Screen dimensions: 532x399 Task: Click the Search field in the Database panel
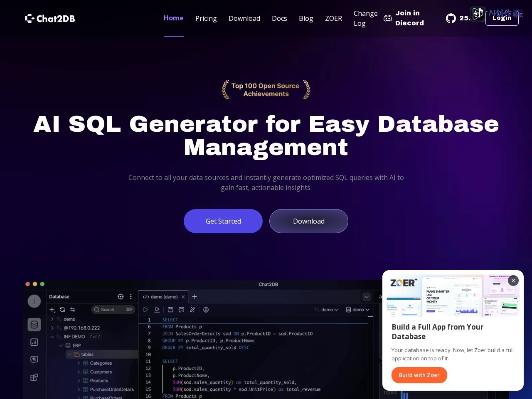pyautogui.click(x=113, y=310)
